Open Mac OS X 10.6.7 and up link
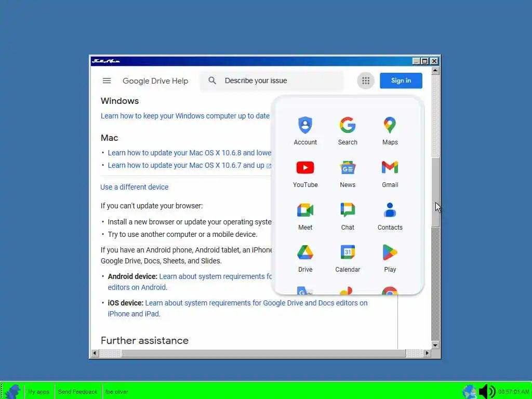The image size is (532, 399). [189, 165]
